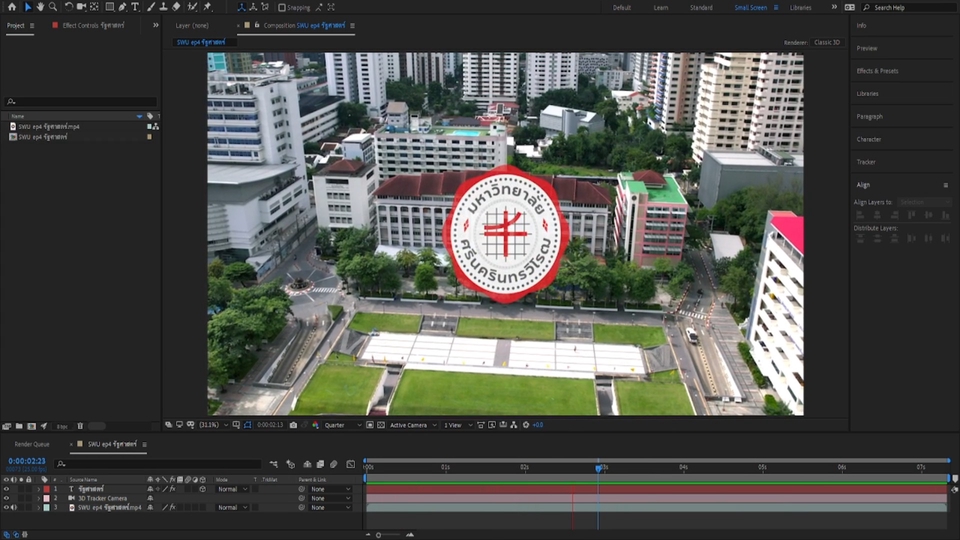
Task: Select the Hand tool
Action: (40, 7)
